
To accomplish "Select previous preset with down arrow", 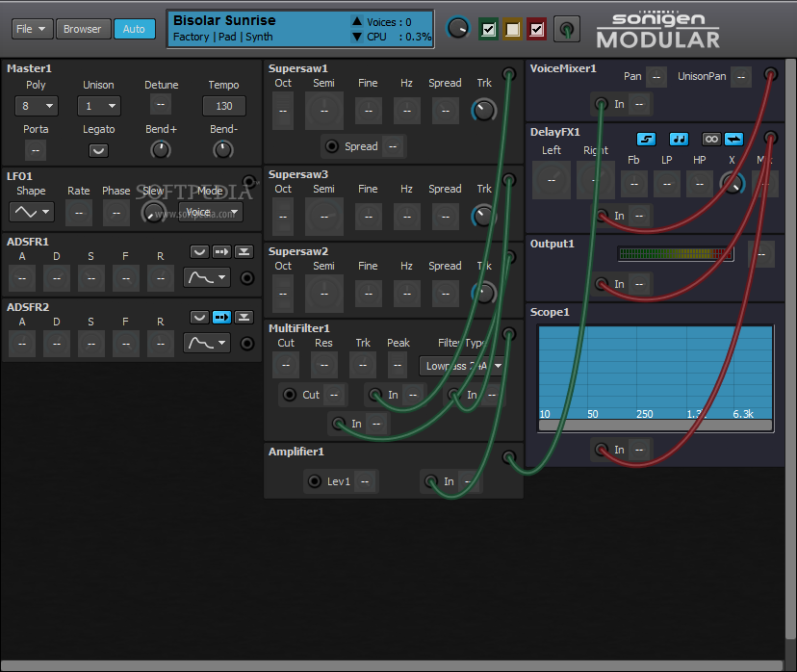I will [x=357, y=37].
